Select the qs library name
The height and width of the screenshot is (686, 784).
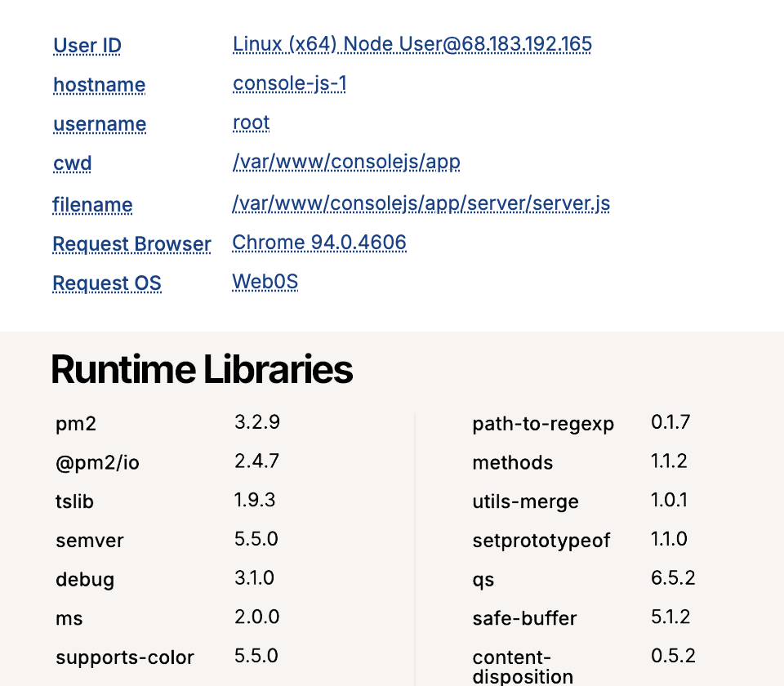[x=483, y=581]
